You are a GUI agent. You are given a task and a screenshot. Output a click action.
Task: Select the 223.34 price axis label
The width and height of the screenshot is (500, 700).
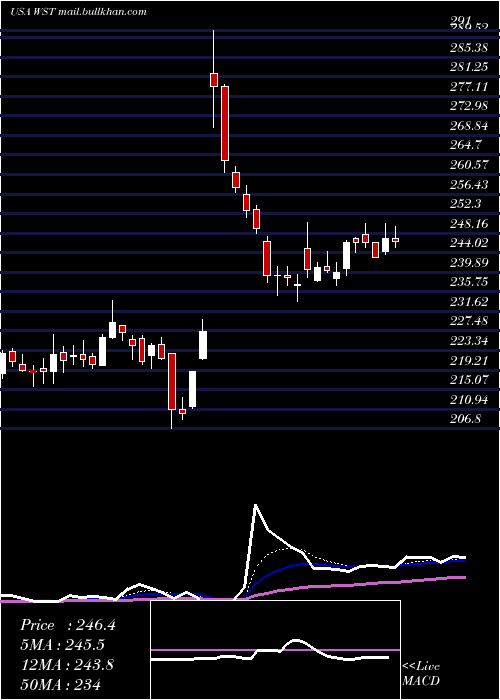click(471, 342)
